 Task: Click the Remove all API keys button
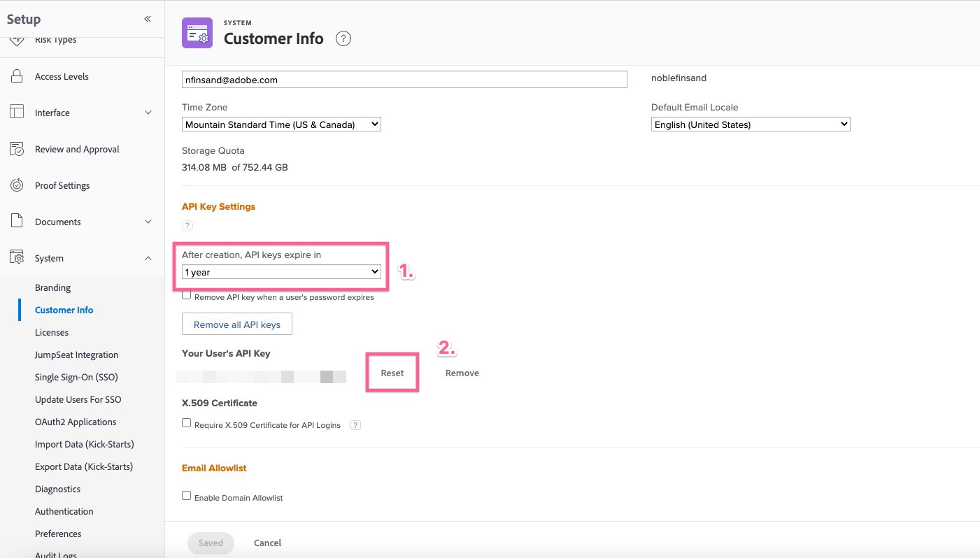click(x=236, y=324)
